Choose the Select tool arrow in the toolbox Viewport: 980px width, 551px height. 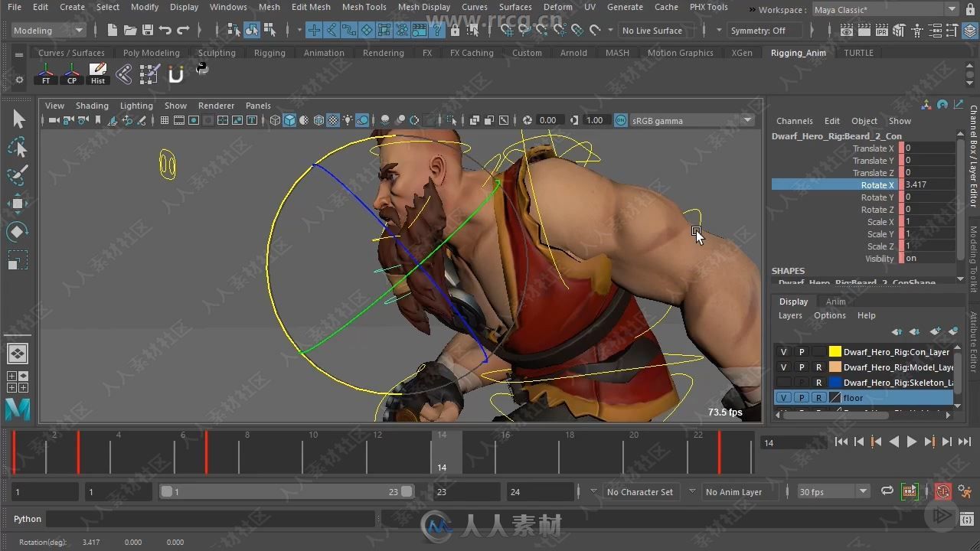pyautogui.click(x=18, y=119)
